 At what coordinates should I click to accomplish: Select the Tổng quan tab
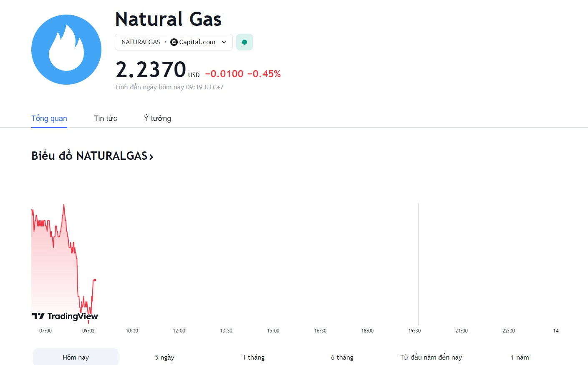(49, 118)
